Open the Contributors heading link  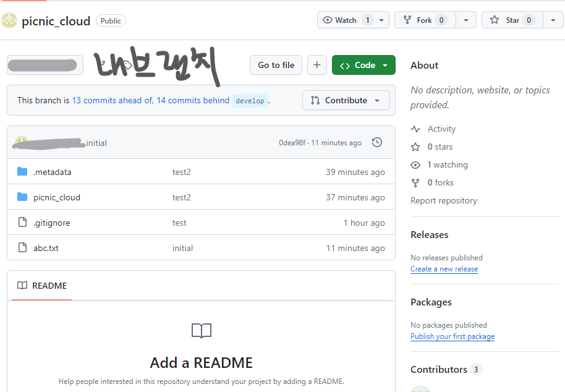click(x=438, y=370)
